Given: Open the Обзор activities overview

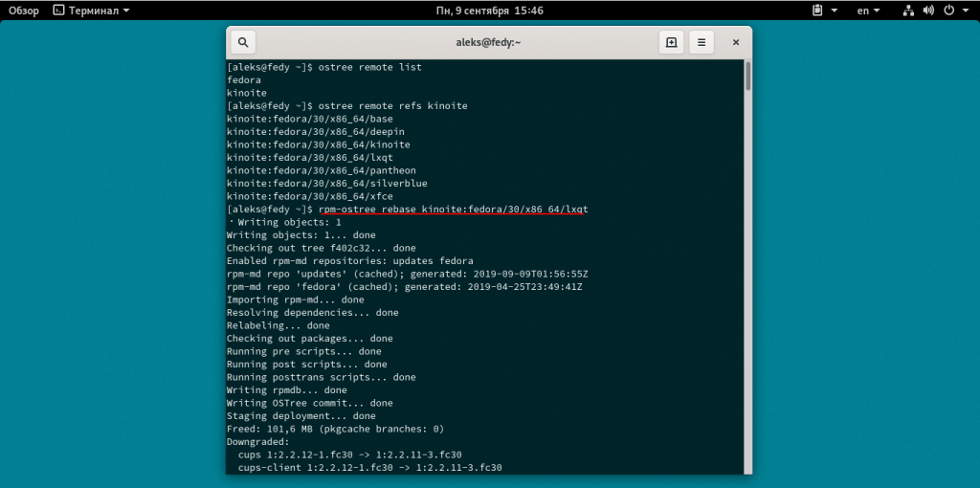Looking at the screenshot, I should [x=24, y=11].
